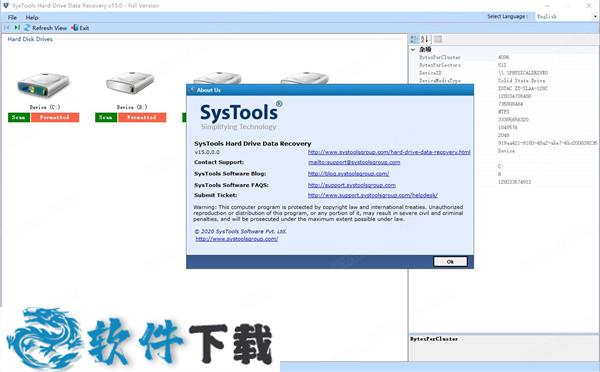Click Scan button under Device (C:)

point(19,117)
